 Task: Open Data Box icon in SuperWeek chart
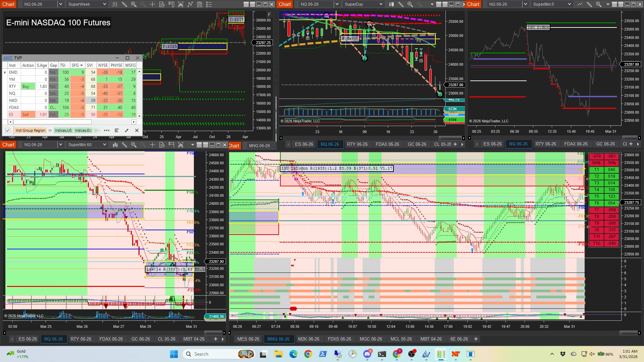162,4
